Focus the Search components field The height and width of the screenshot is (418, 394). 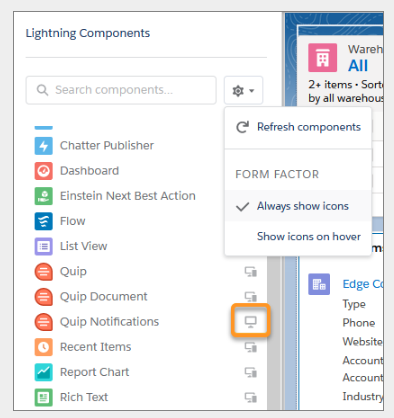click(121, 90)
